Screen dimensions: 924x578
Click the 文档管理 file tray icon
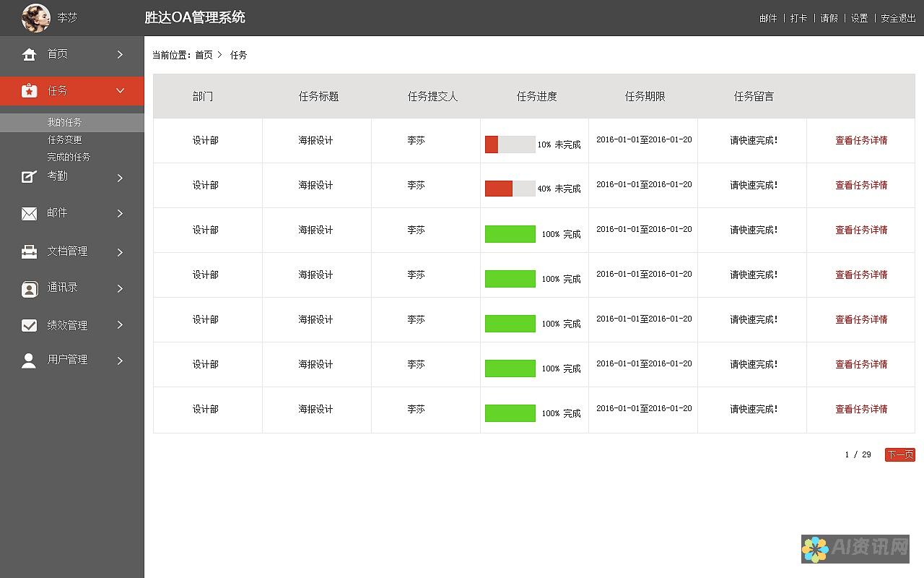click(29, 251)
